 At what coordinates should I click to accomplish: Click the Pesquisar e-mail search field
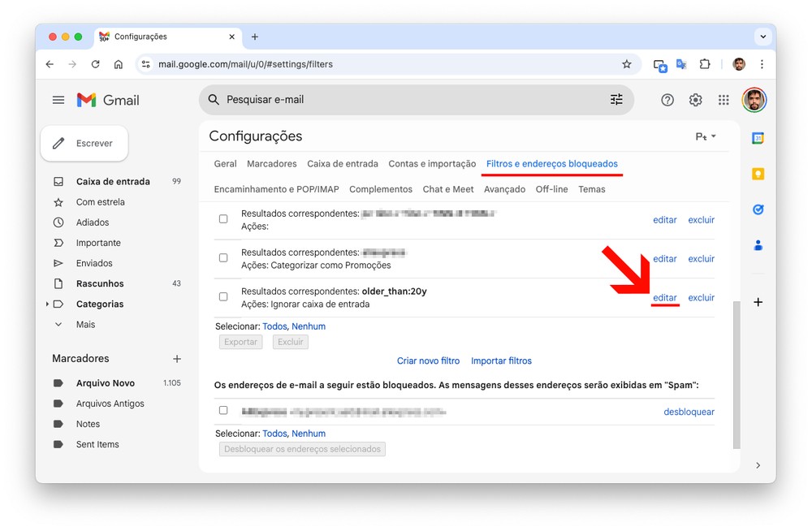406,100
